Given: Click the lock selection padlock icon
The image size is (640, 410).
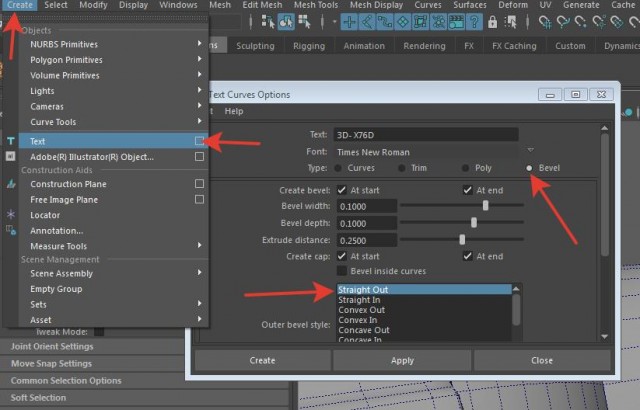Looking at the screenshot, I should pyautogui.click(x=493, y=22).
